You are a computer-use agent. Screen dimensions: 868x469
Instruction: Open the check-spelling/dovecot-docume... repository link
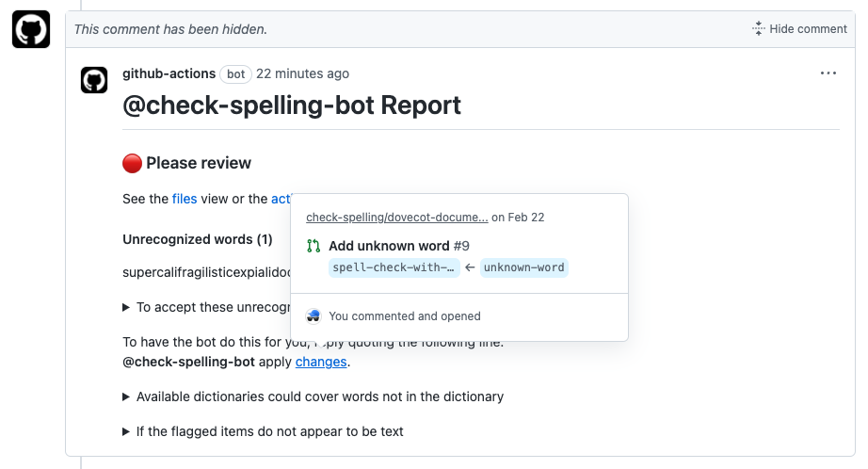(x=397, y=217)
